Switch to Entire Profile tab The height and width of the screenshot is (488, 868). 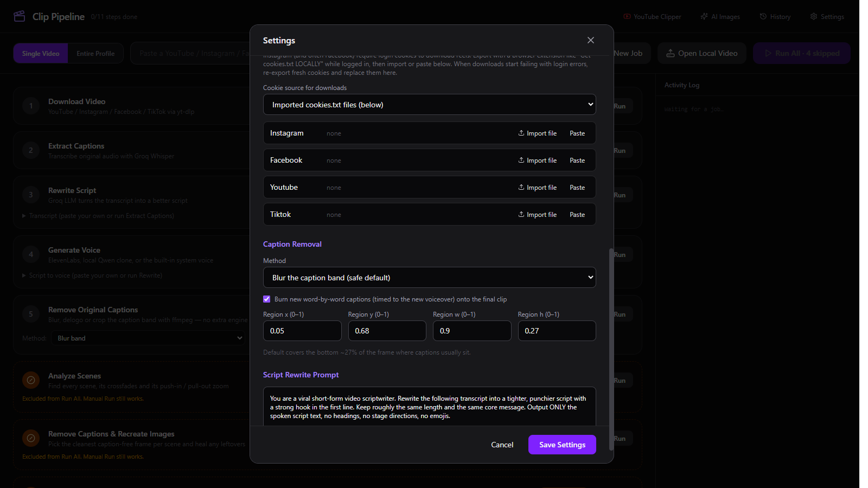point(95,53)
